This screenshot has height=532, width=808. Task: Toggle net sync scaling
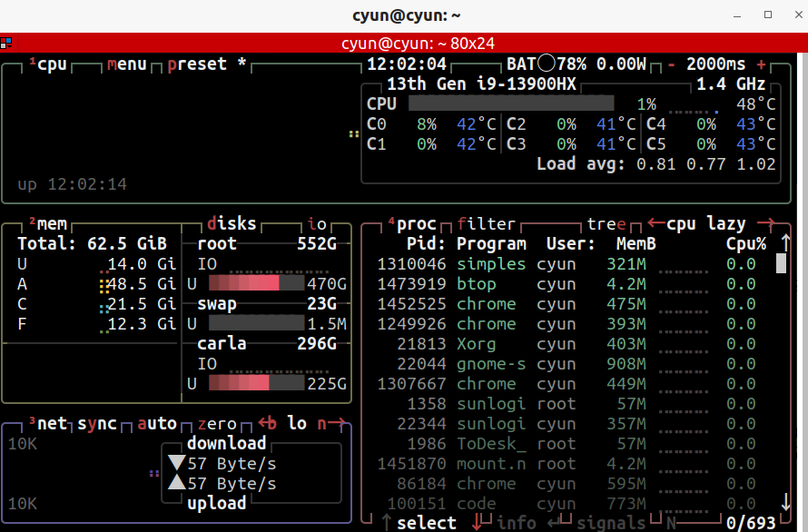(x=97, y=424)
